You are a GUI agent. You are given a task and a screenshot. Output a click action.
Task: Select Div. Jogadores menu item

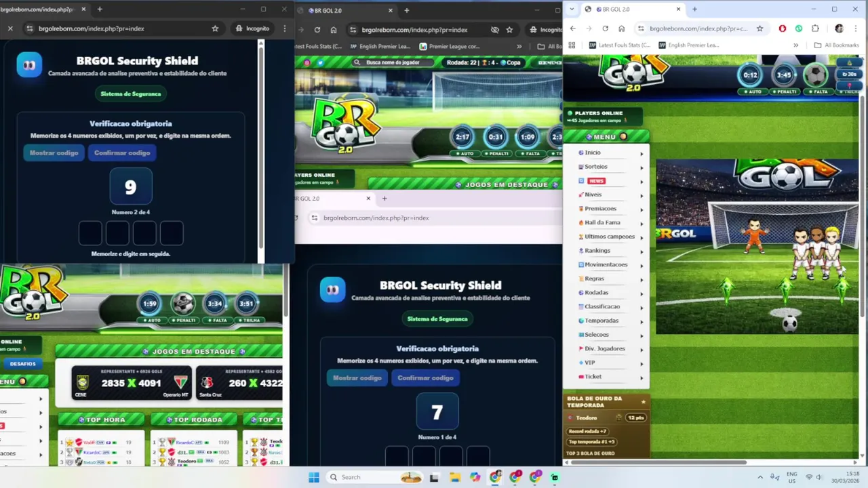pos(605,348)
